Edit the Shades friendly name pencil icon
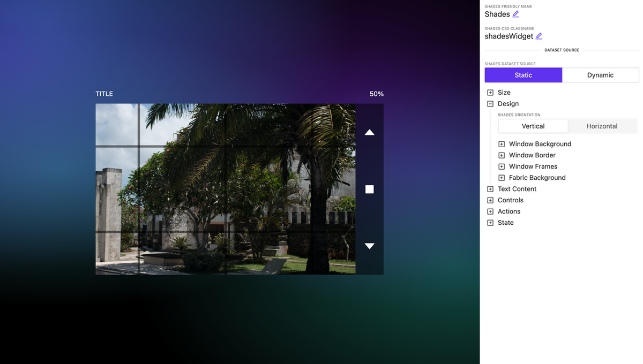Image resolution: width=643 pixels, height=364 pixels. point(516,14)
